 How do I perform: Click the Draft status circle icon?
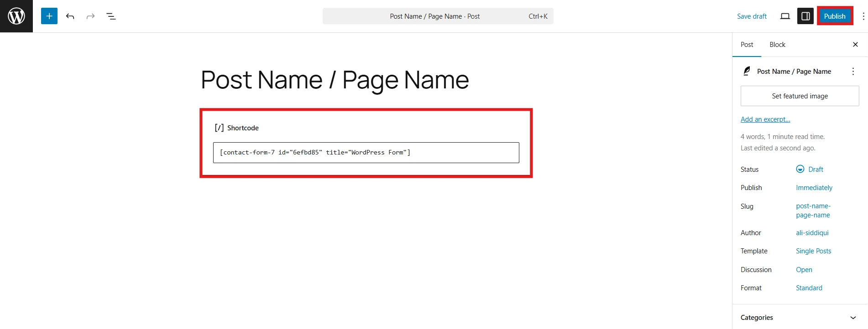[x=800, y=169]
